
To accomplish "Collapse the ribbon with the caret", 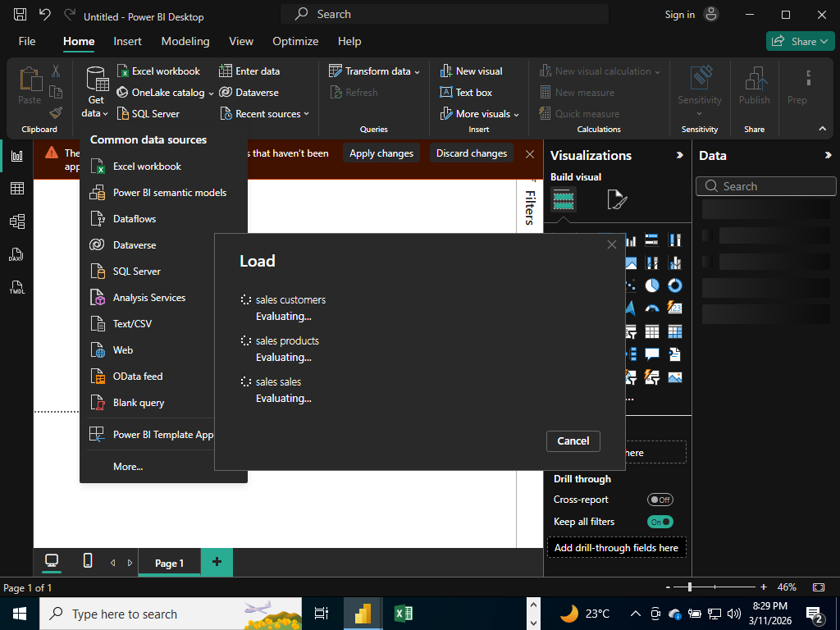I will tap(822, 129).
